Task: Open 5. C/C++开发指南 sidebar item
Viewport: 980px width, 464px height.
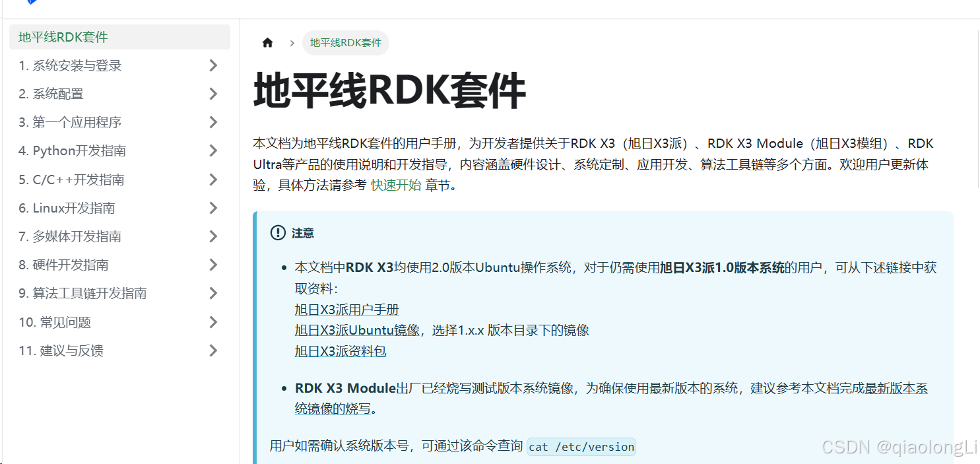Action: pos(71,180)
